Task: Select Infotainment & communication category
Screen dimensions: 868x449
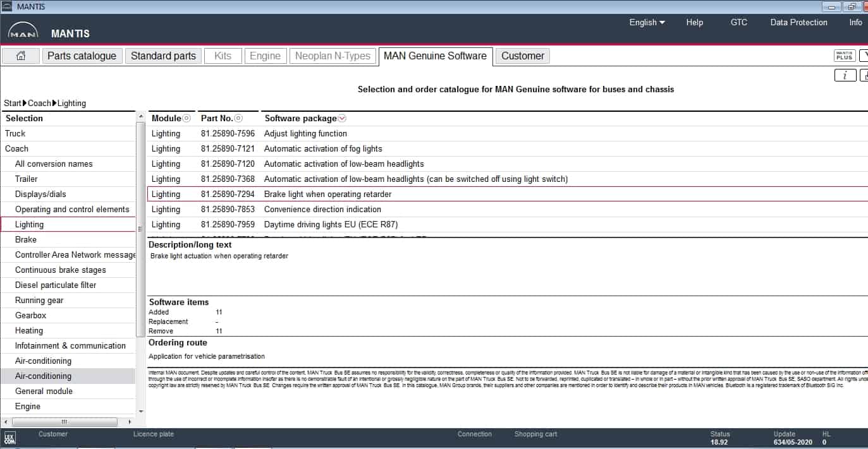Action: 68,345
